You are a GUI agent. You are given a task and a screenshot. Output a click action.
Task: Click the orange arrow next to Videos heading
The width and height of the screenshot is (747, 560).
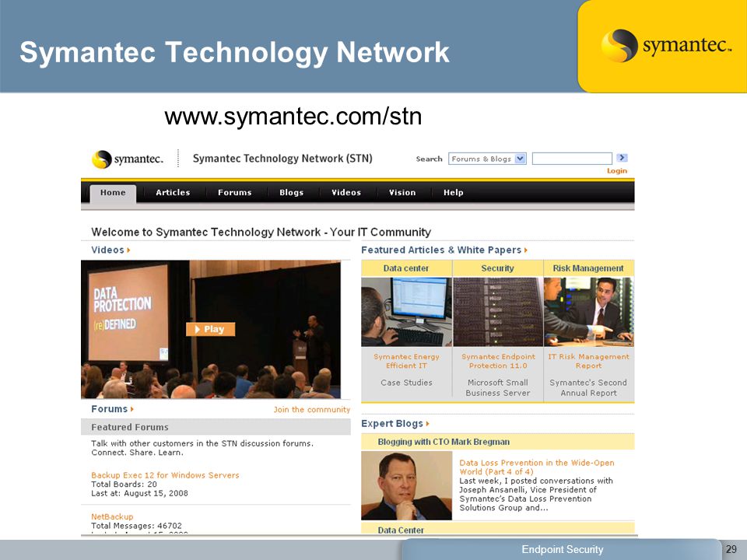pyautogui.click(x=128, y=250)
